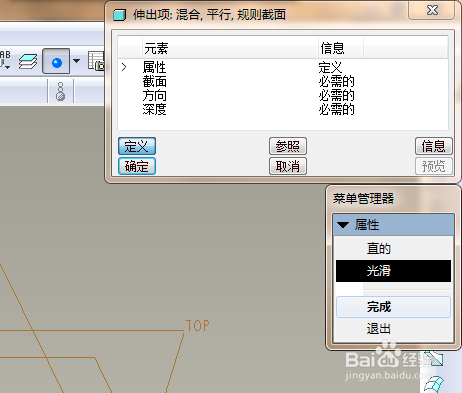Click 退出 in the menu manager
Viewport: 462px width, 393px height.
394,329
